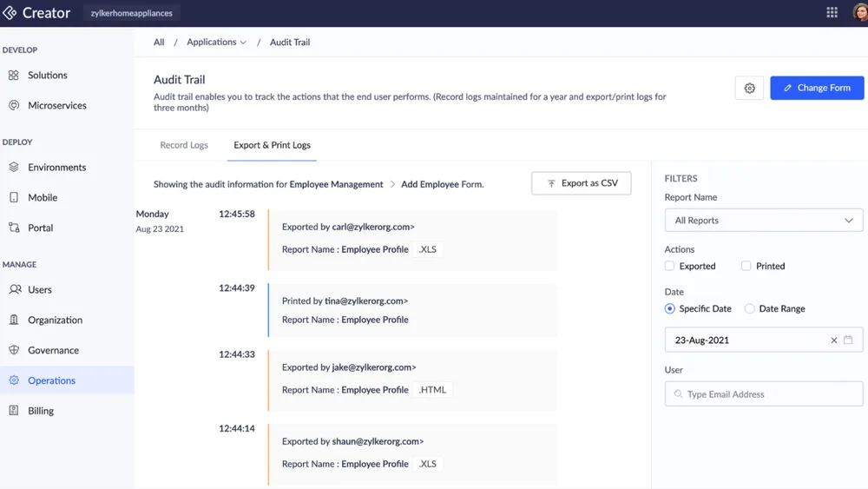Expand the Applications breadcrumb dropdown
868x489 pixels.
(x=216, y=42)
